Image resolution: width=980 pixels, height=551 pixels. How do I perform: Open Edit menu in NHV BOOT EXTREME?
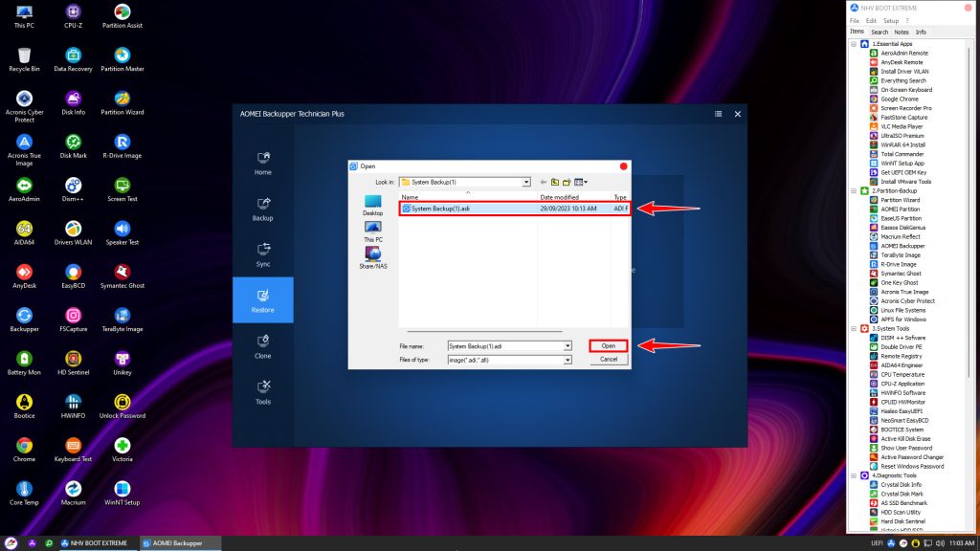(x=871, y=21)
